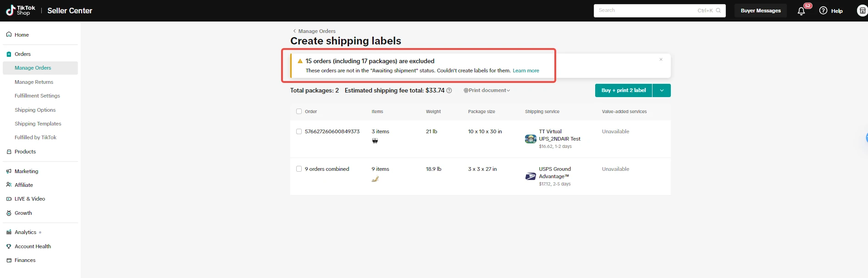The image size is (868, 278).
Task: Click the product thumbnail for 3 items
Action: point(375,141)
